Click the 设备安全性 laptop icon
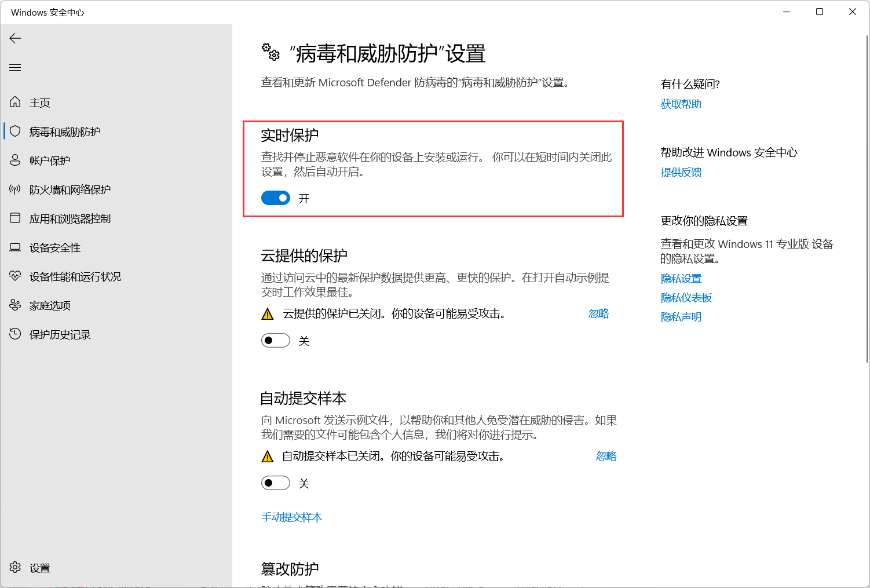Screen dimensions: 870x588 15,247
